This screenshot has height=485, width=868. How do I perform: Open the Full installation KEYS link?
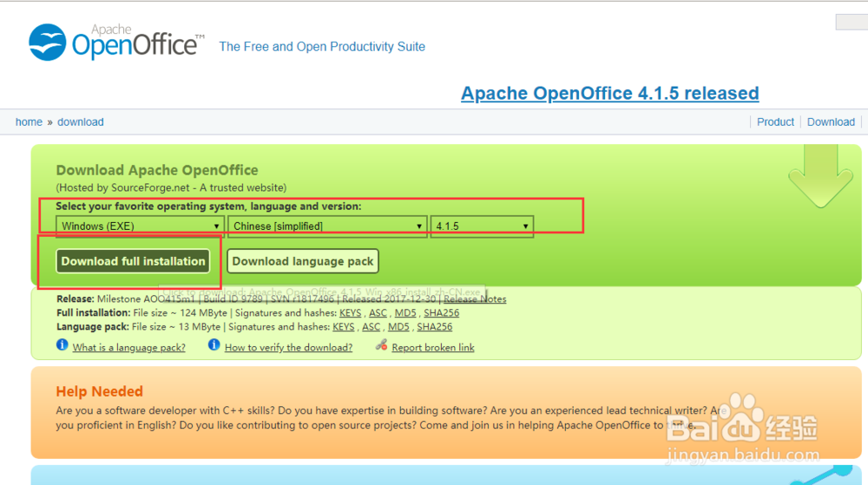click(x=351, y=313)
